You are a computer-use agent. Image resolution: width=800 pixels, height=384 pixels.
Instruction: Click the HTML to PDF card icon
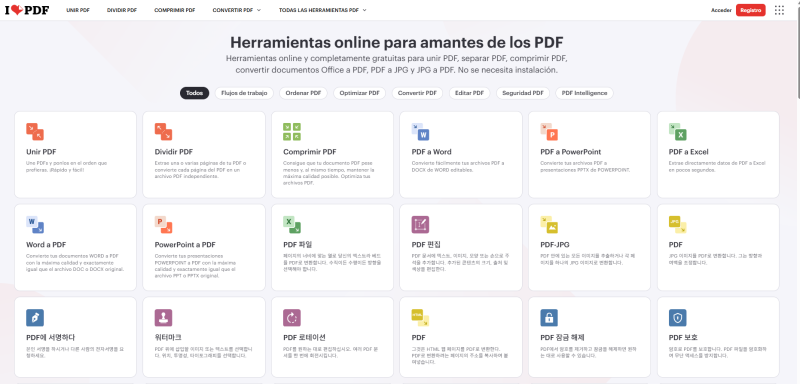(420, 318)
